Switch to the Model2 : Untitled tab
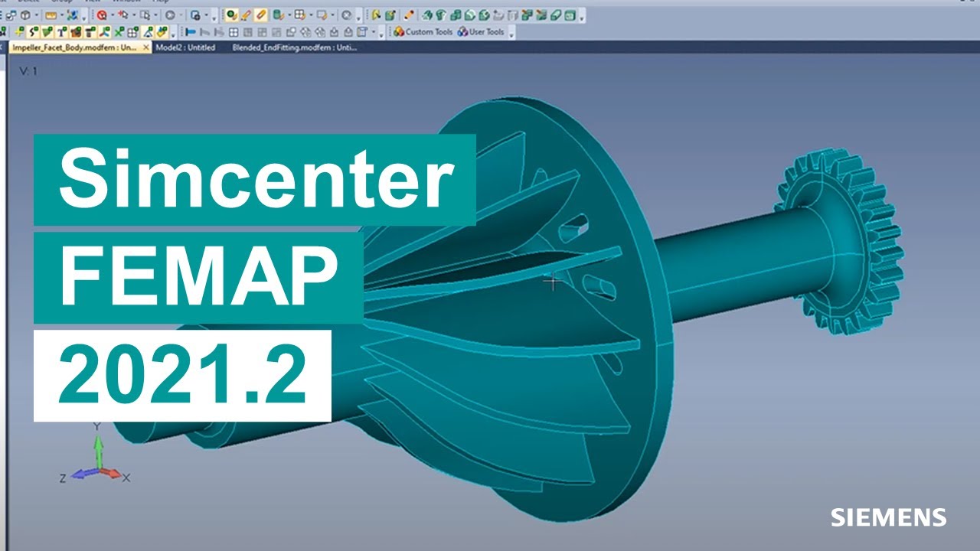The width and height of the screenshot is (980, 551). [185, 47]
